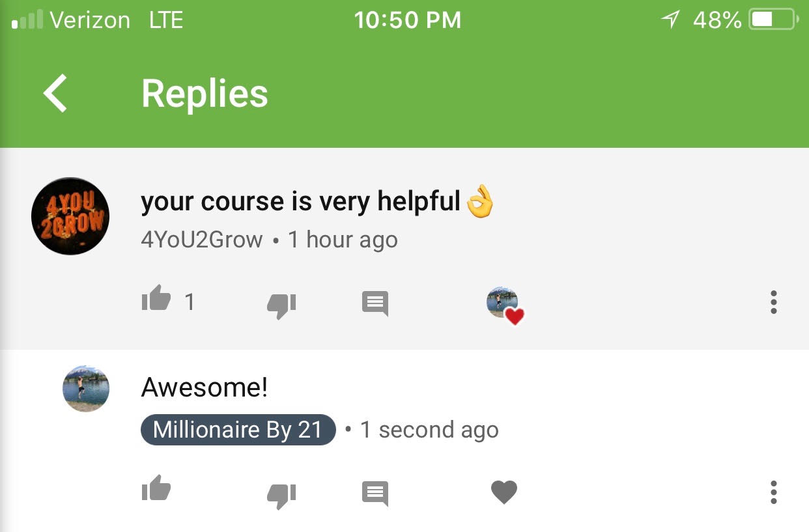Image resolution: width=809 pixels, height=532 pixels.
Task: Like the 4YoU2Grow comment with thumbs up
Action: 156,300
